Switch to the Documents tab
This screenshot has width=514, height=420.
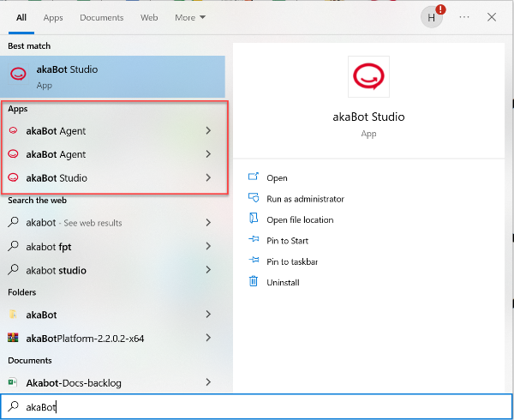point(102,18)
